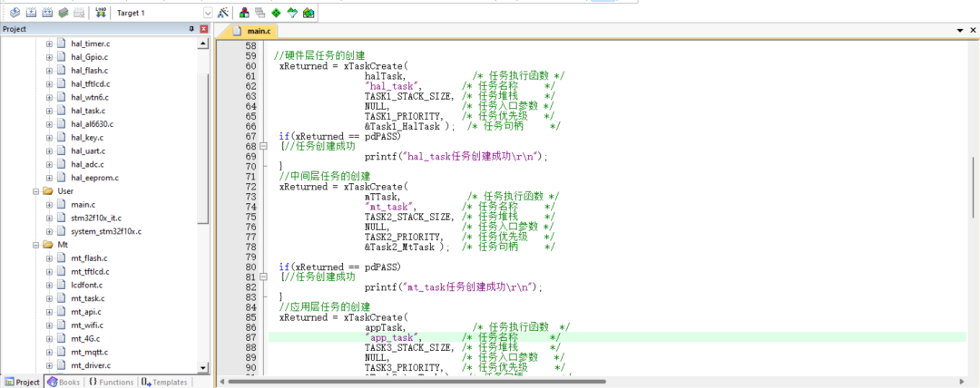Select mt_driver.c file entry
Viewport: 980px width, 388px height.
point(91,365)
